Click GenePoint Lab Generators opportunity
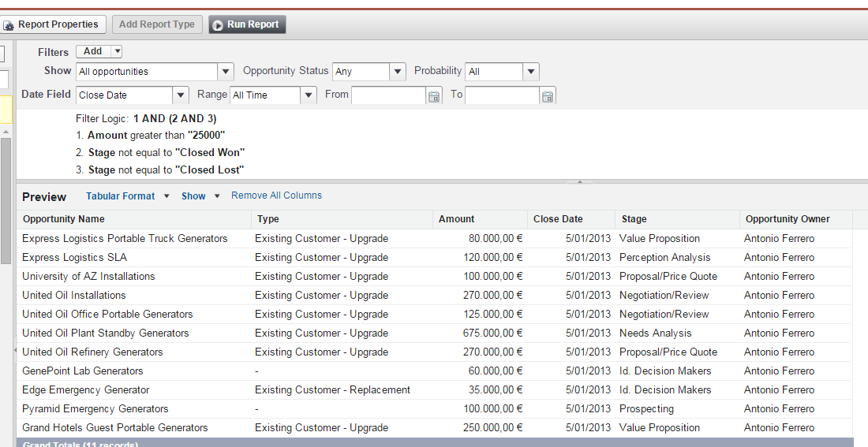Viewport: 868px width, 447px height. point(83,371)
